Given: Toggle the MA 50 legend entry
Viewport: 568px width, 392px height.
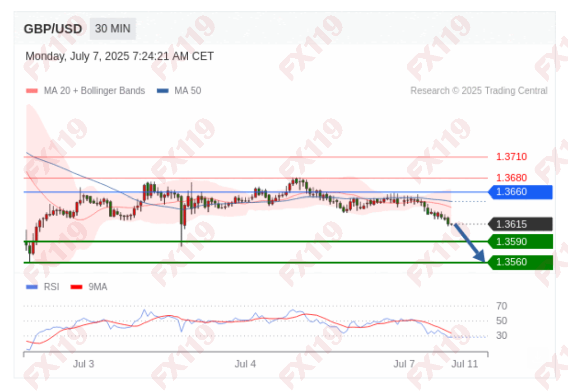Looking at the screenshot, I should tap(179, 91).
